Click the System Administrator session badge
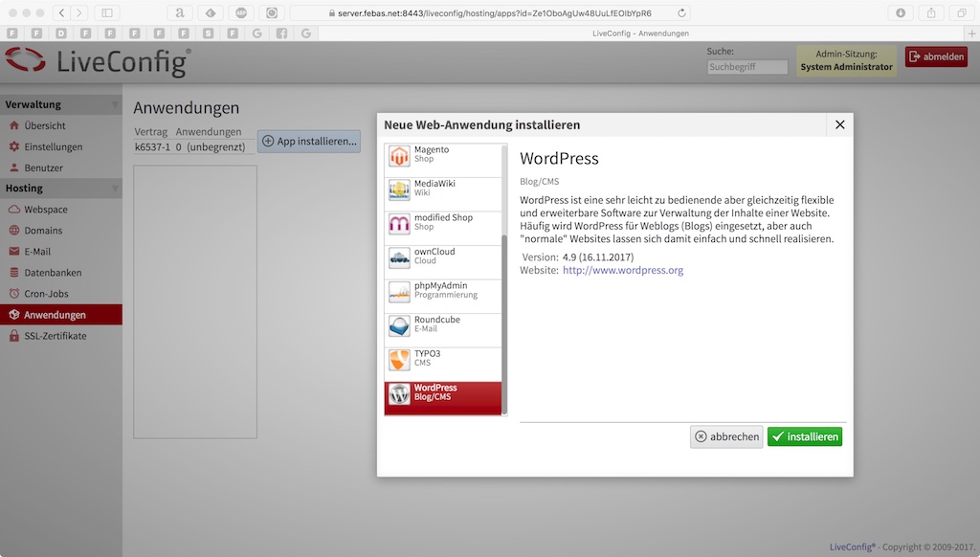Image resolution: width=980 pixels, height=557 pixels. pyautogui.click(x=846, y=60)
